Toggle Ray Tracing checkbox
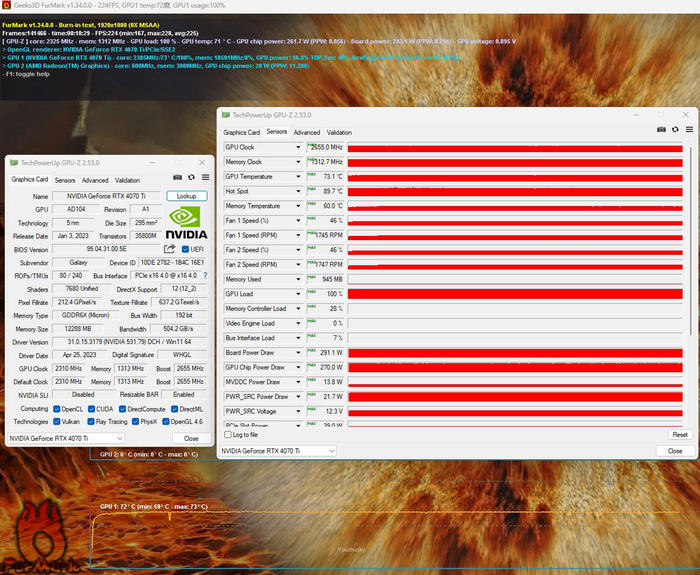Image resolution: width=700 pixels, height=575 pixels. pyautogui.click(x=91, y=421)
